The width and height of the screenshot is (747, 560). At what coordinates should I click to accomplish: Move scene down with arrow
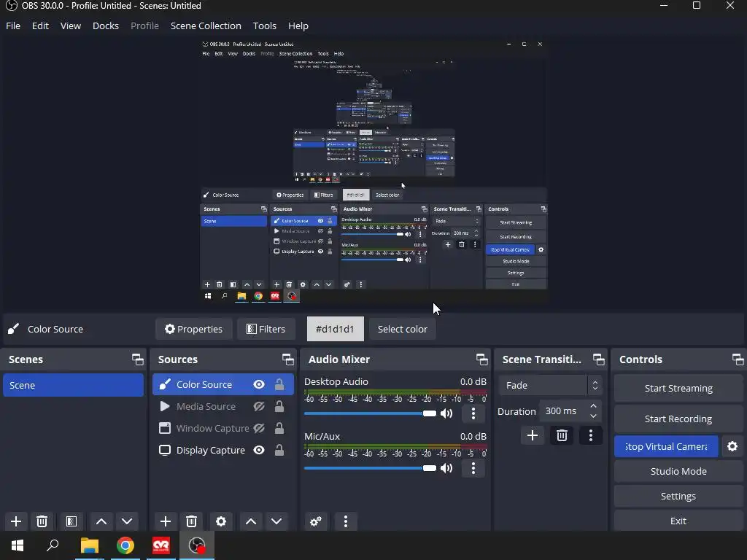coord(127,521)
